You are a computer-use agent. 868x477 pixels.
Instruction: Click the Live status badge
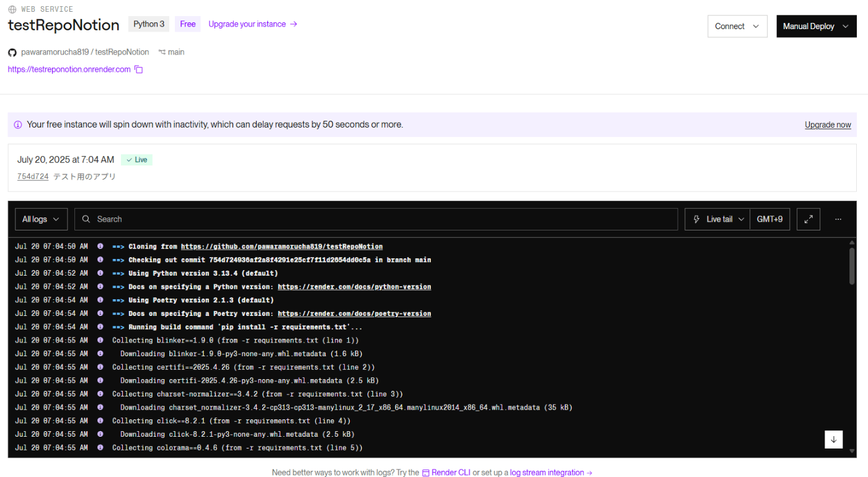point(137,160)
